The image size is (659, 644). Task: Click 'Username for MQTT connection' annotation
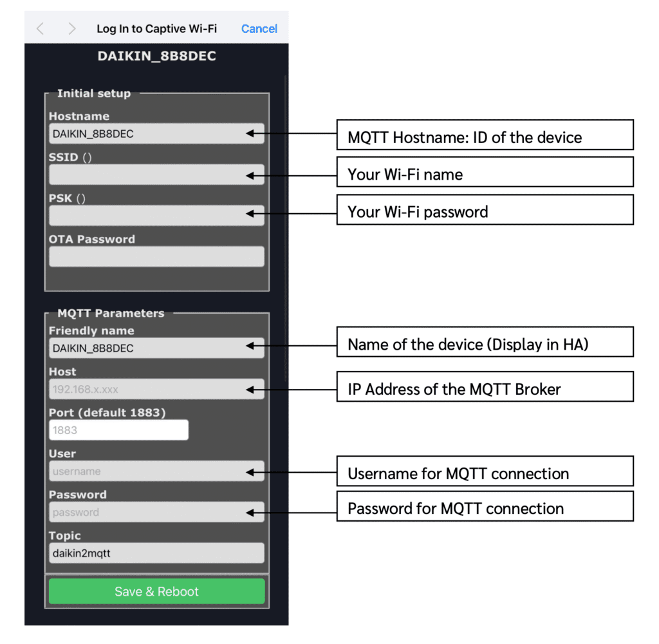(x=485, y=474)
